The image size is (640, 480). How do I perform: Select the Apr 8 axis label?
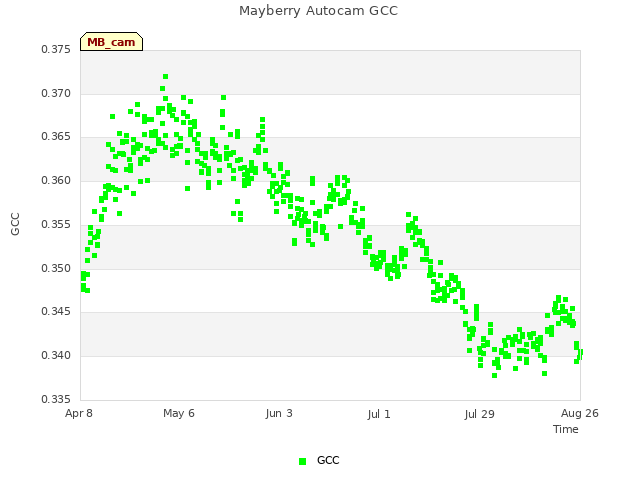[79, 413]
